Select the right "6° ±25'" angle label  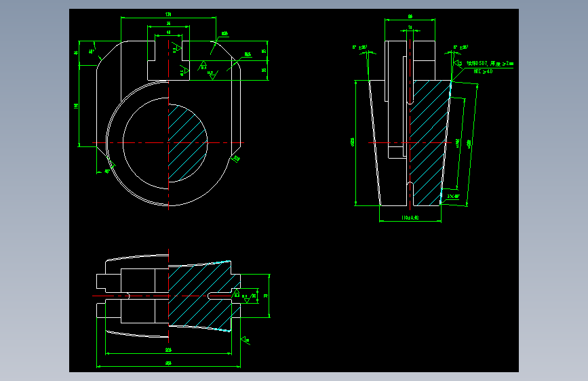(x=460, y=47)
